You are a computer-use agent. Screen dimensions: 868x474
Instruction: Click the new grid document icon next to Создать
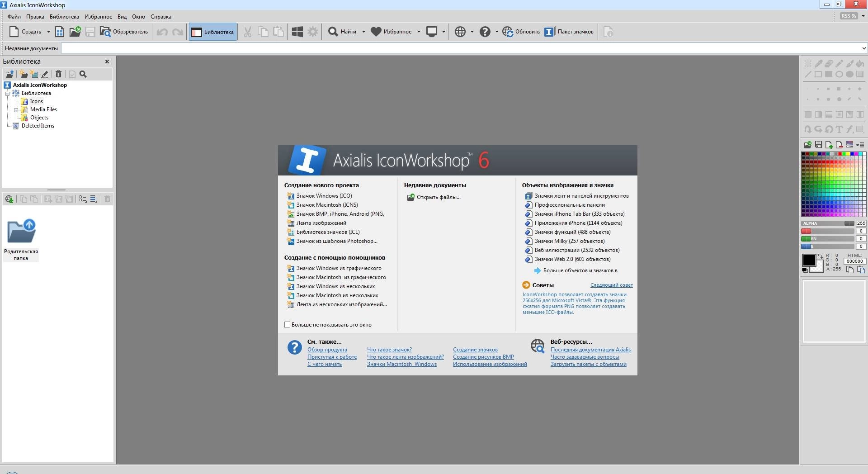(60, 32)
